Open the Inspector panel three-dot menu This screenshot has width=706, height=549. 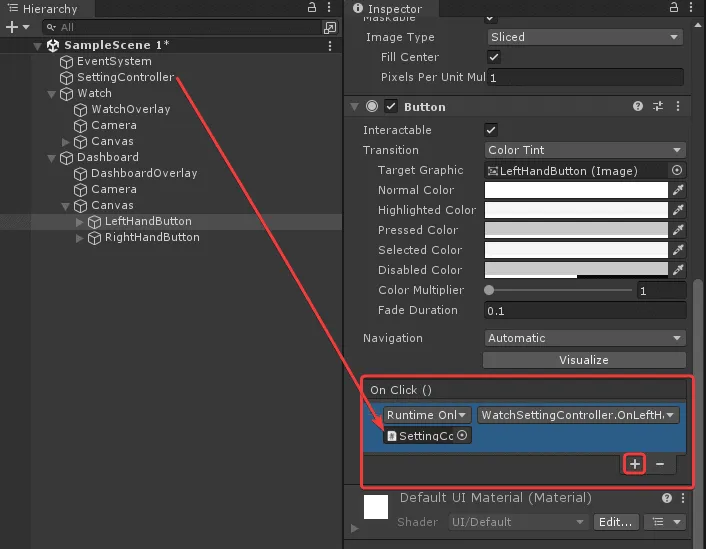coord(691,7)
